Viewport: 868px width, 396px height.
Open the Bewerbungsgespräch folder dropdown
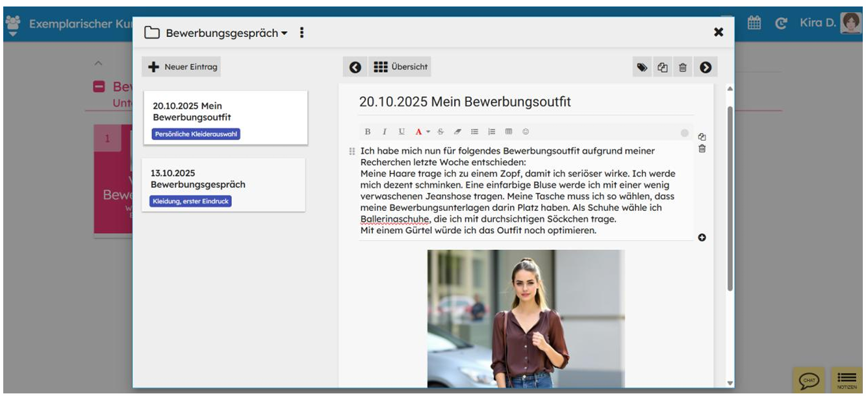[x=225, y=33]
